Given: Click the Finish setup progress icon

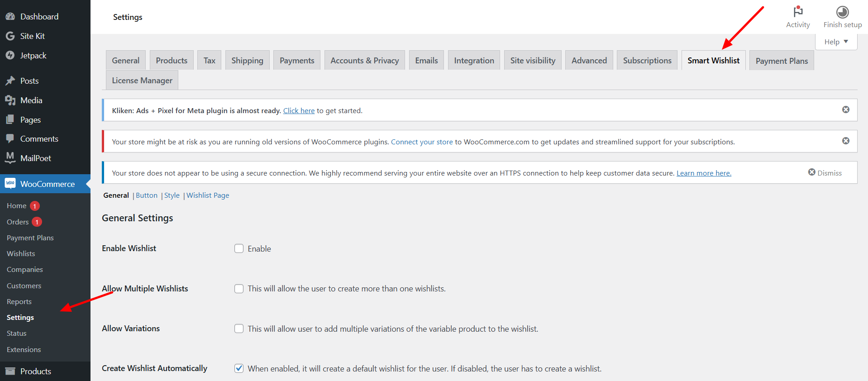Looking at the screenshot, I should click(842, 12).
